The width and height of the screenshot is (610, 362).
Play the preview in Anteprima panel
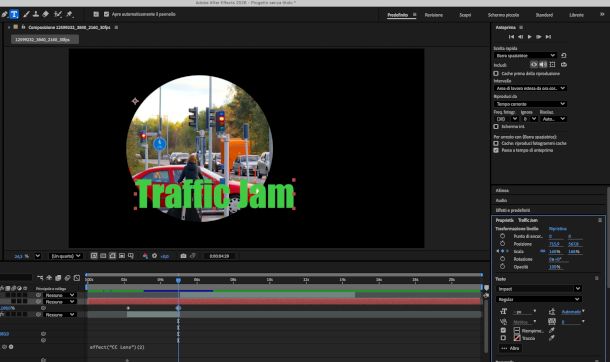[x=529, y=37]
